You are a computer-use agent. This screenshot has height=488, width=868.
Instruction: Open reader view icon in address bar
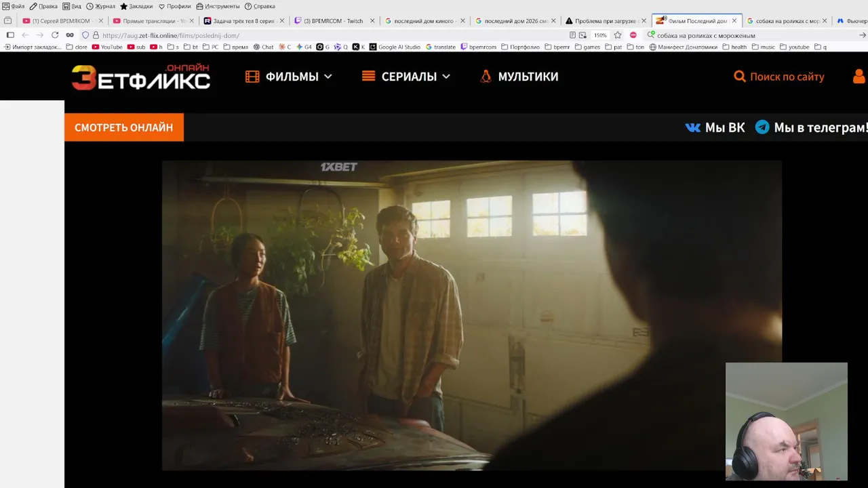573,35
